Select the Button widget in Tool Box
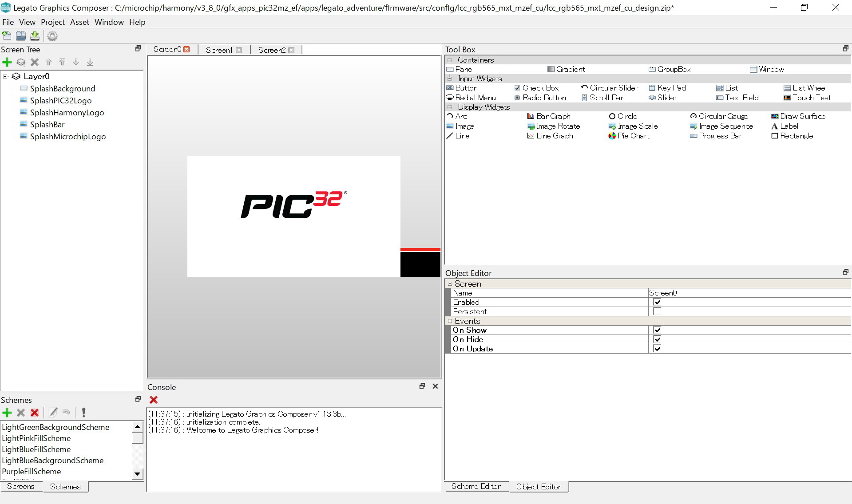The height and width of the screenshot is (504, 852). 462,88
